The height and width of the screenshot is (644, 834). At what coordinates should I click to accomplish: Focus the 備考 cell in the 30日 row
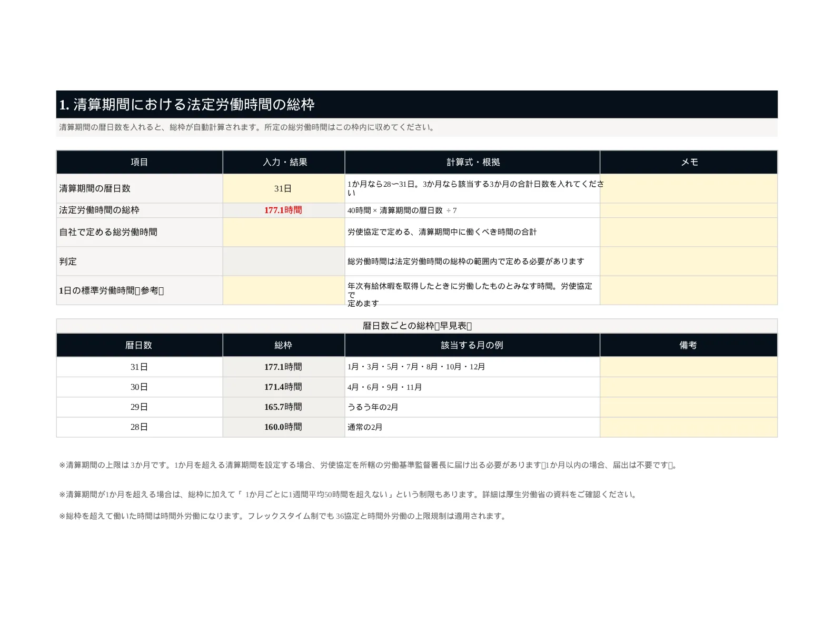pyautogui.click(x=689, y=387)
